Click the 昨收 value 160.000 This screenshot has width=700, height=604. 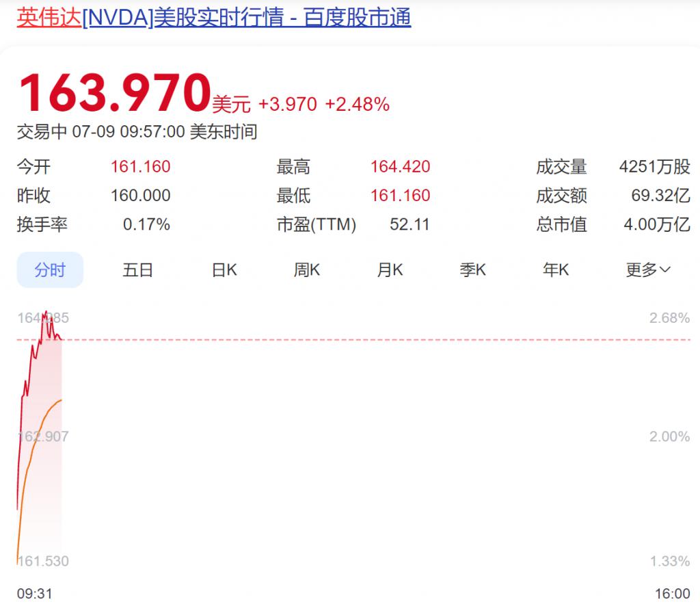[x=141, y=195]
